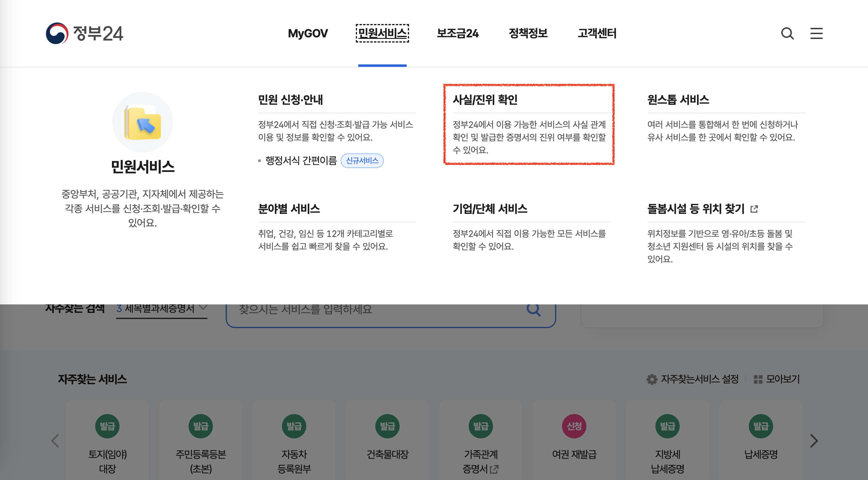The image size is (868, 480).
Task: Open 사실/진위 확인 link
Action: pyautogui.click(x=485, y=100)
